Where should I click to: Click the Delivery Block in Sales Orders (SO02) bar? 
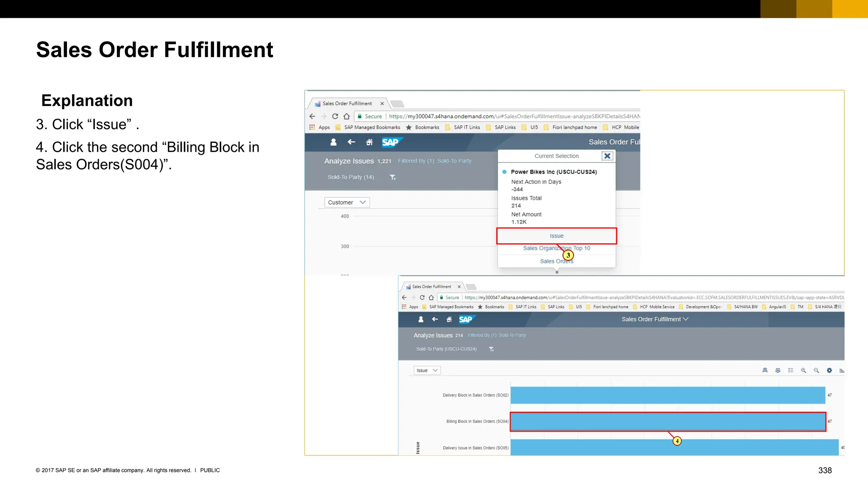(x=668, y=395)
